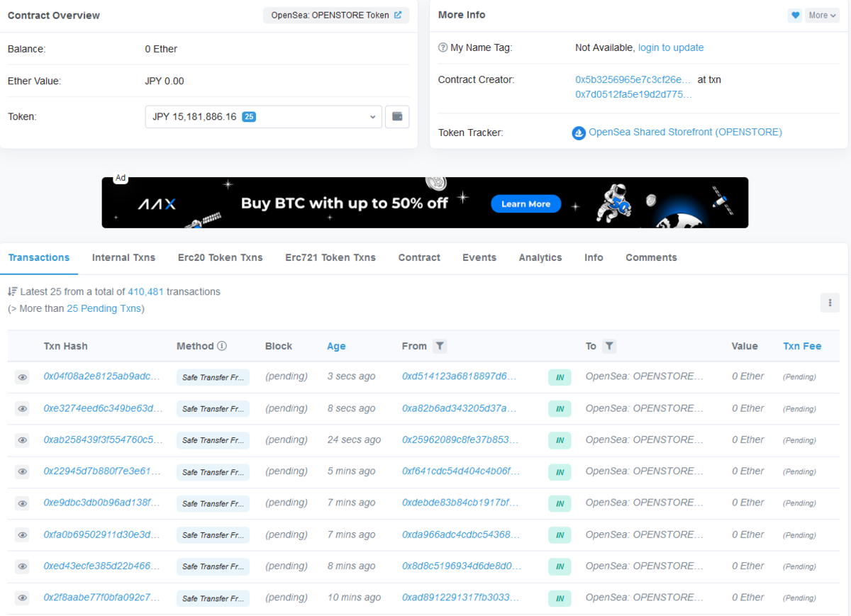Viewport: 851px width, 616px height.
Task: Switch to the Erc20 Token Txns tab
Action: click(220, 257)
